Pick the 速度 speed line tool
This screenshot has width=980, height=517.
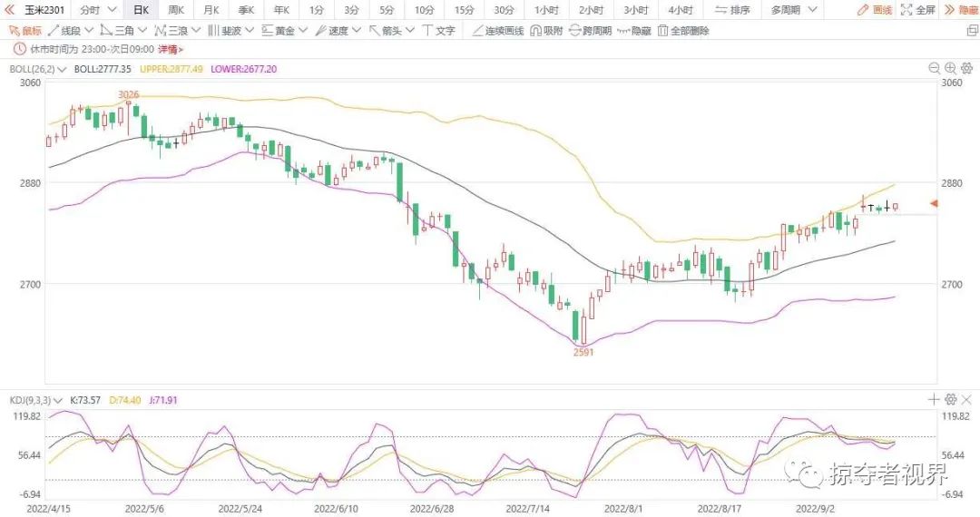pos(332,31)
